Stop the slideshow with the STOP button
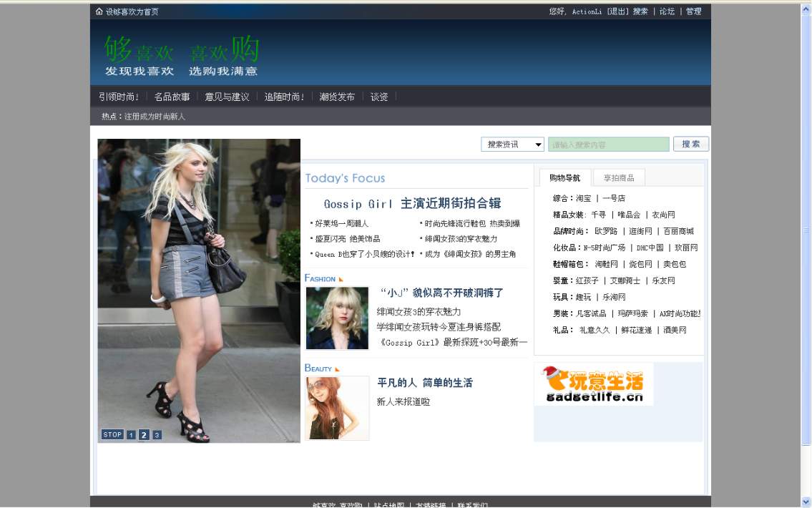The width and height of the screenshot is (812, 508). click(x=112, y=434)
